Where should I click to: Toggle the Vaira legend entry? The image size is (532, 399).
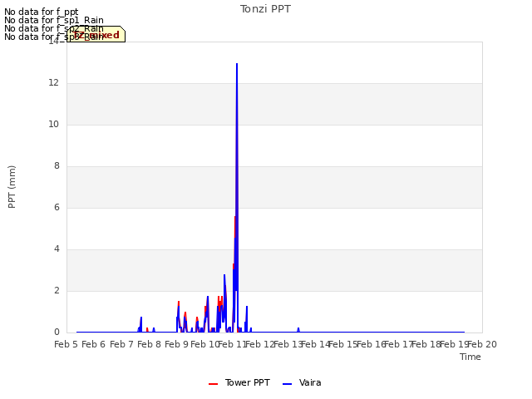pos(302,383)
